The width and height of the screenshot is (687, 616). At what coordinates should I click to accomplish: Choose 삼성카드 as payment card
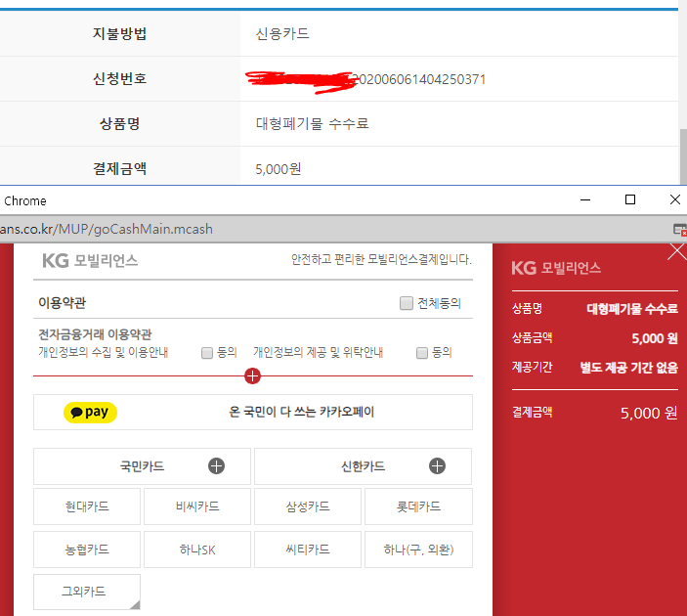pos(308,506)
